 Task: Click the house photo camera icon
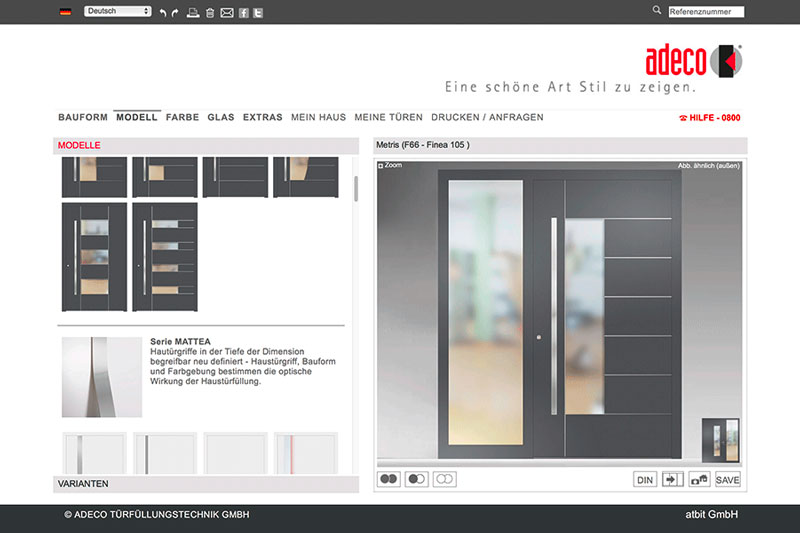[x=700, y=480]
